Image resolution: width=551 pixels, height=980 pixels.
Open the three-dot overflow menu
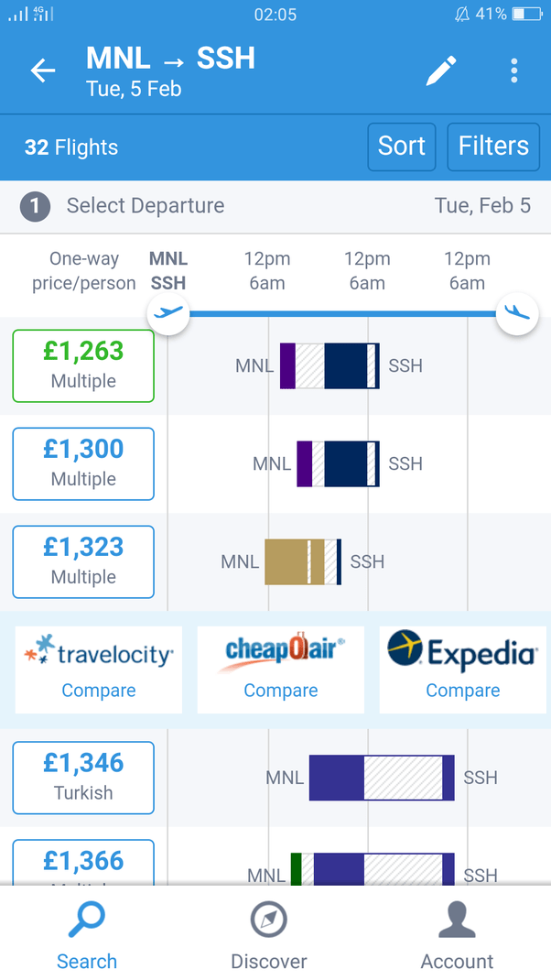[x=513, y=71]
